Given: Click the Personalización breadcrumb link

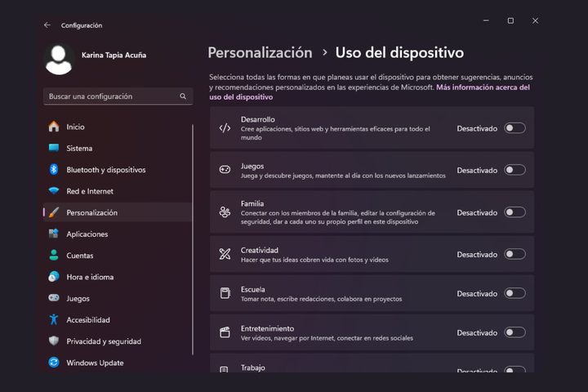Looking at the screenshot, I should 260,53.
